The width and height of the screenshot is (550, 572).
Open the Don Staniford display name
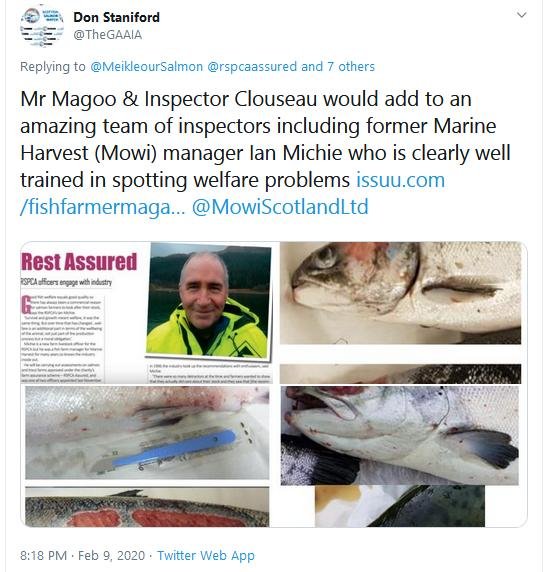click(x=116, y=17)
